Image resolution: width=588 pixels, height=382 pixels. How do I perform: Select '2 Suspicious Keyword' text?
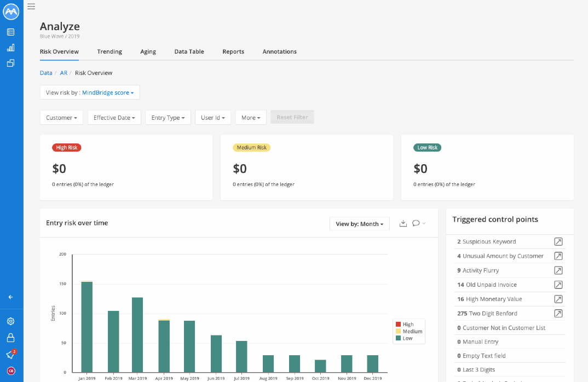point(486,242)
